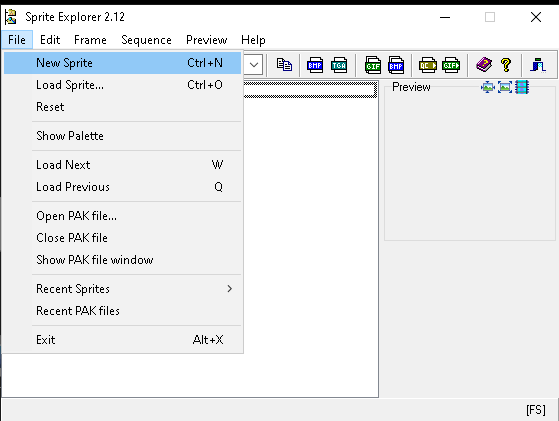Select Open PAK file... menu entry
The height and width of the screenshot is (421, 559).
tap(123, 216)
